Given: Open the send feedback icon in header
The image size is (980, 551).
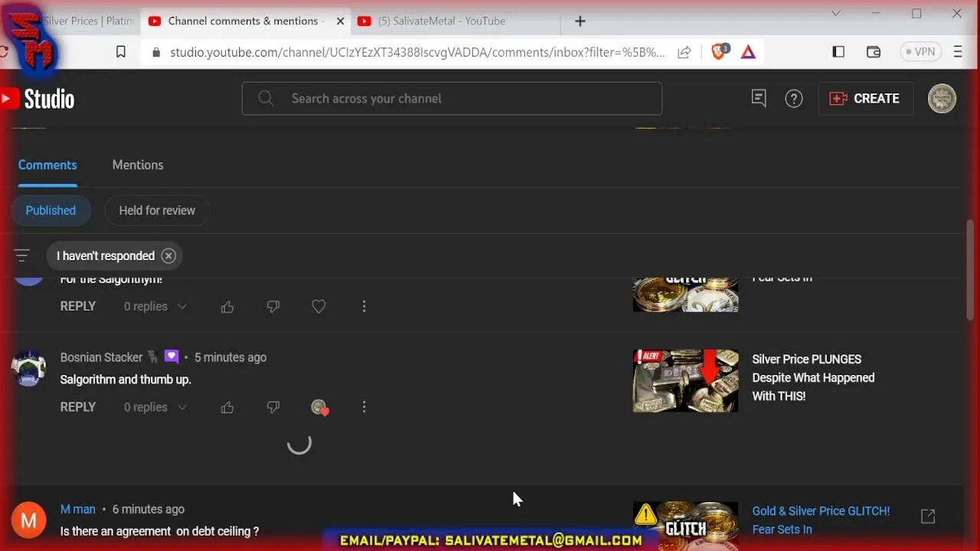Looking at the screenshot, I should tap(759, 98).
